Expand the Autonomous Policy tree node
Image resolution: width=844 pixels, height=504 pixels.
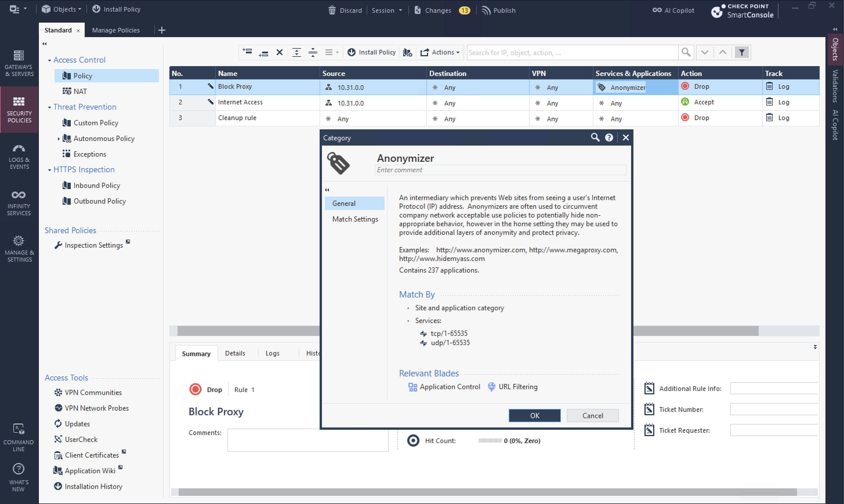tap(58, 139)
